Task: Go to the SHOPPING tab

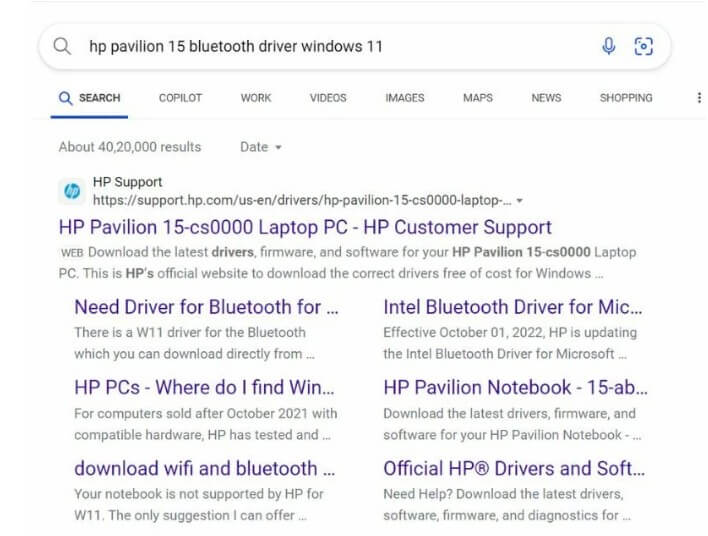Action: coord(626,98)
